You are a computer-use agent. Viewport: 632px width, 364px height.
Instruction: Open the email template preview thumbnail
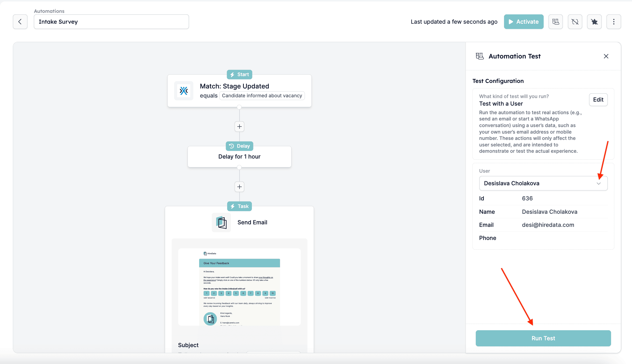tap(239, 287)
